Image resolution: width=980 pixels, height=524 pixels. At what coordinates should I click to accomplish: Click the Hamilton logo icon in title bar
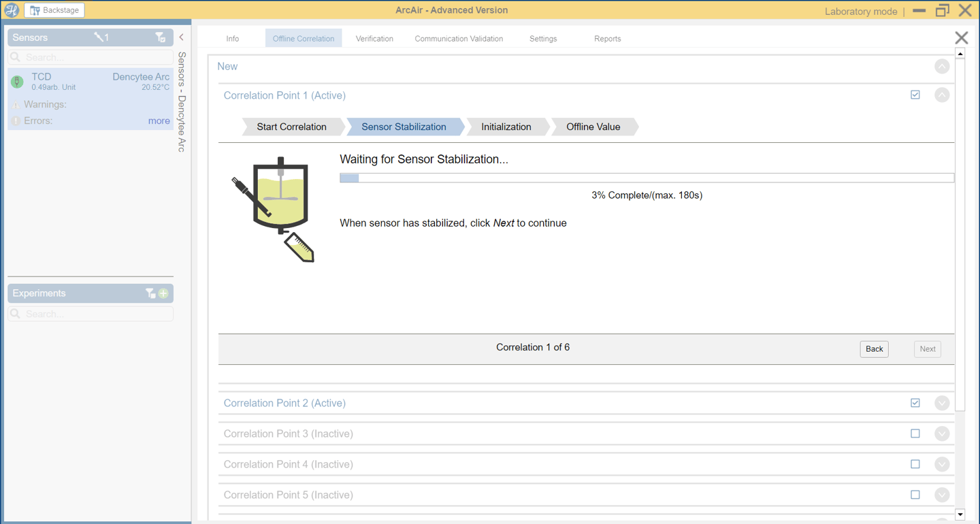tap(12, 10)
